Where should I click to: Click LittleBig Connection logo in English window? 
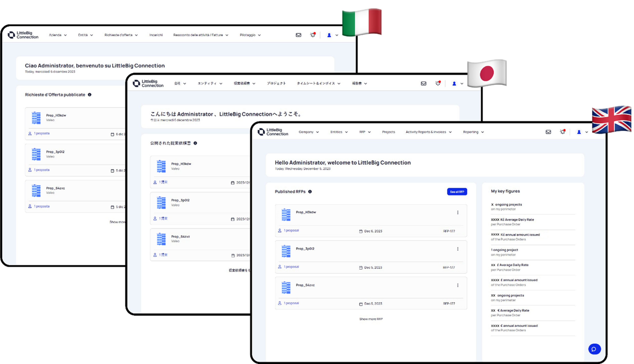273,132
